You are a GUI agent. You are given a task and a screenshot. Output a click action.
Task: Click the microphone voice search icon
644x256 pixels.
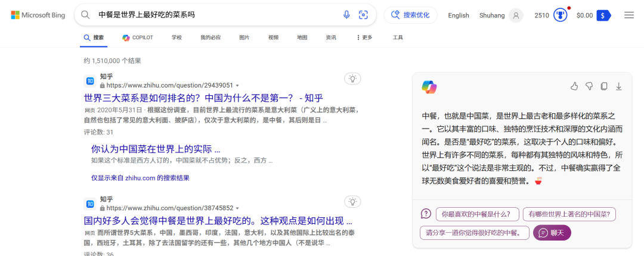click(346, 15)
